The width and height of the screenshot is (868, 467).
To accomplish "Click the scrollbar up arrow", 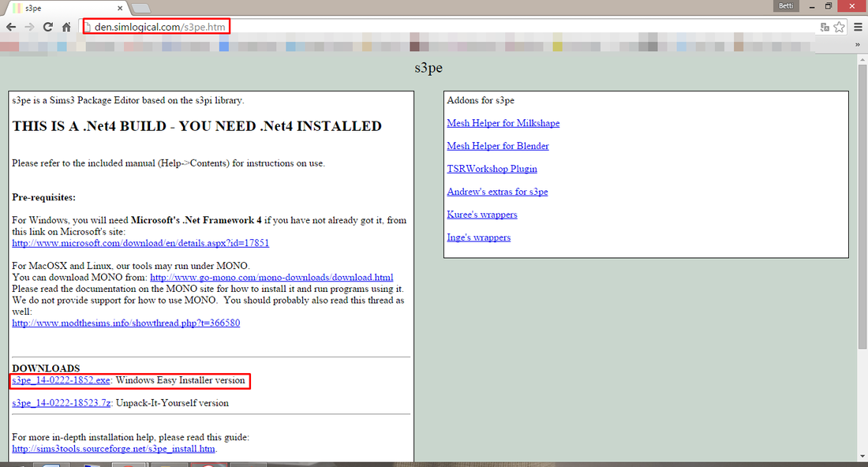I will 862,58.
